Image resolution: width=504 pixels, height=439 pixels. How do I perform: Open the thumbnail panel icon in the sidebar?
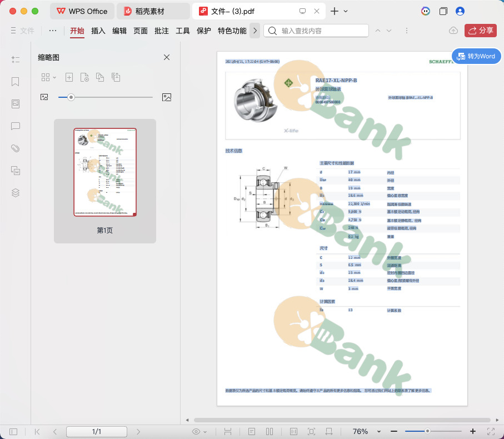click(x=16, y=104)
